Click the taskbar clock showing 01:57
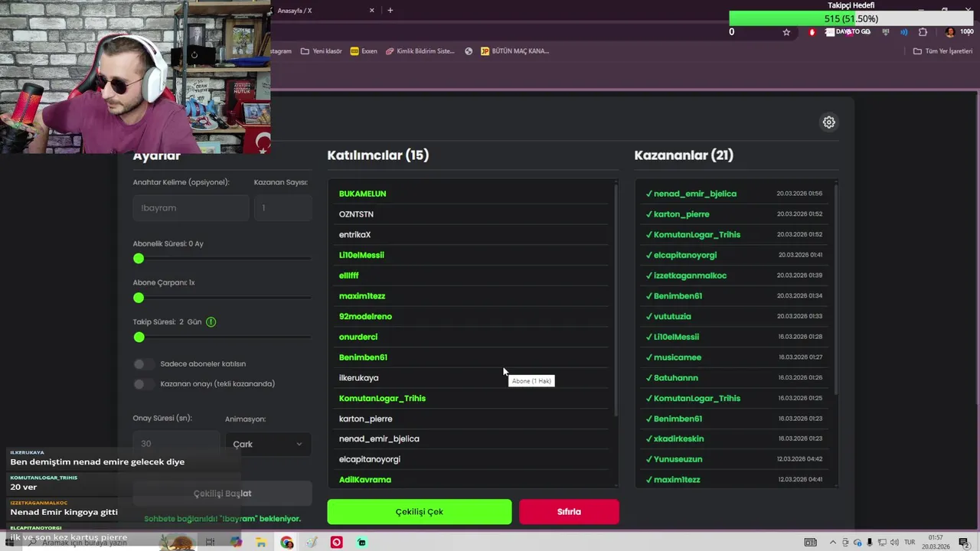Image resolution: width=980 pixels, height=551 pixels. pyautogui.click(x=936, y=543)
